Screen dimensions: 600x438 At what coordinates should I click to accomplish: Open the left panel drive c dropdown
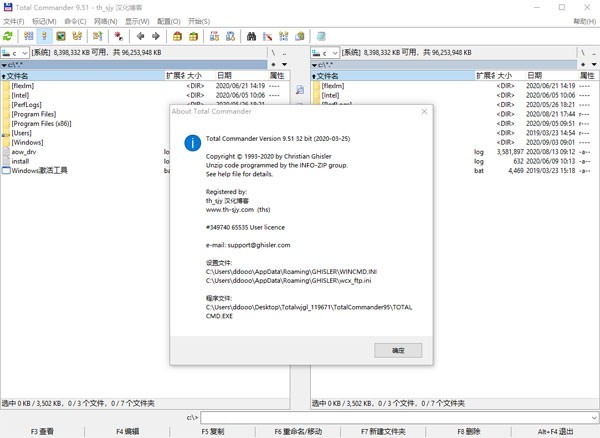click(15, 52)
